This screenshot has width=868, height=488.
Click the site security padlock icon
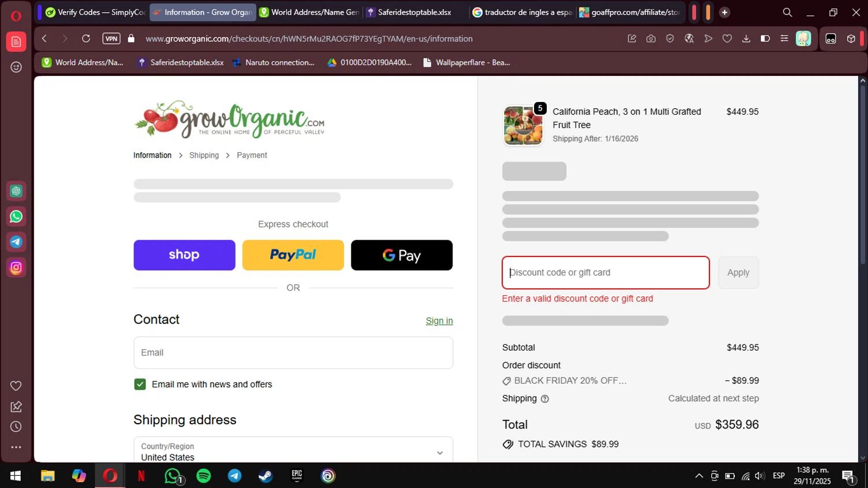pyautogui.click(x=131, y=39)
